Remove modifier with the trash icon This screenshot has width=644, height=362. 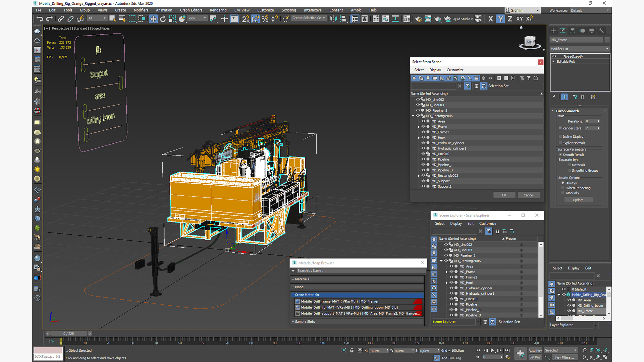(583, 97)
